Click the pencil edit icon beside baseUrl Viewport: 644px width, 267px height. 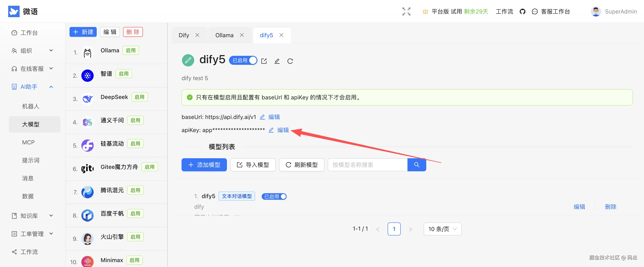[x=262, y=117]
